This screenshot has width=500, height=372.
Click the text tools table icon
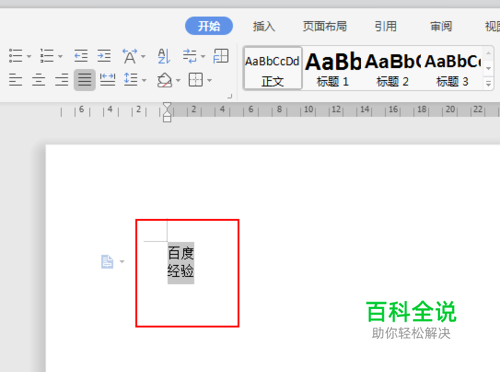(221, 56)
